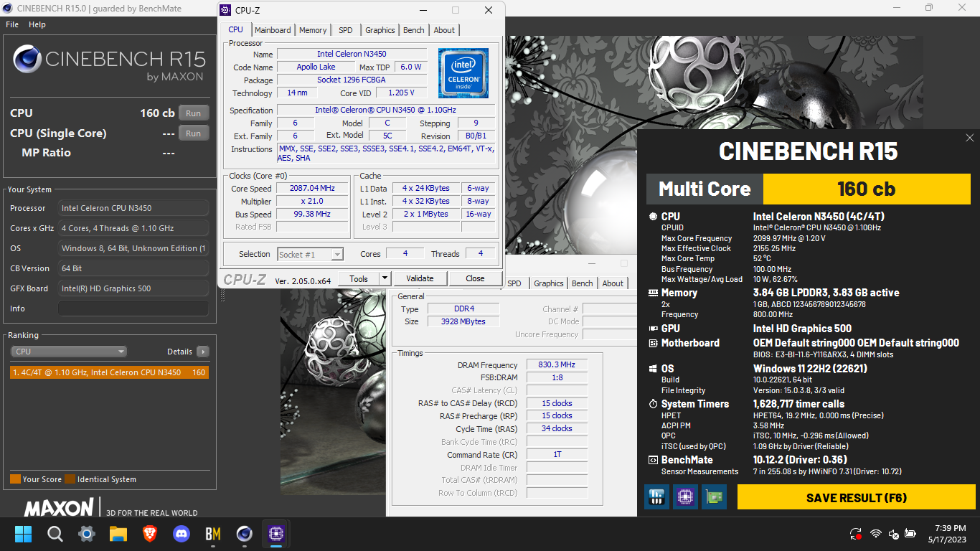Open HWiNFO from the BenchMate panel

[x=656, y=496]
